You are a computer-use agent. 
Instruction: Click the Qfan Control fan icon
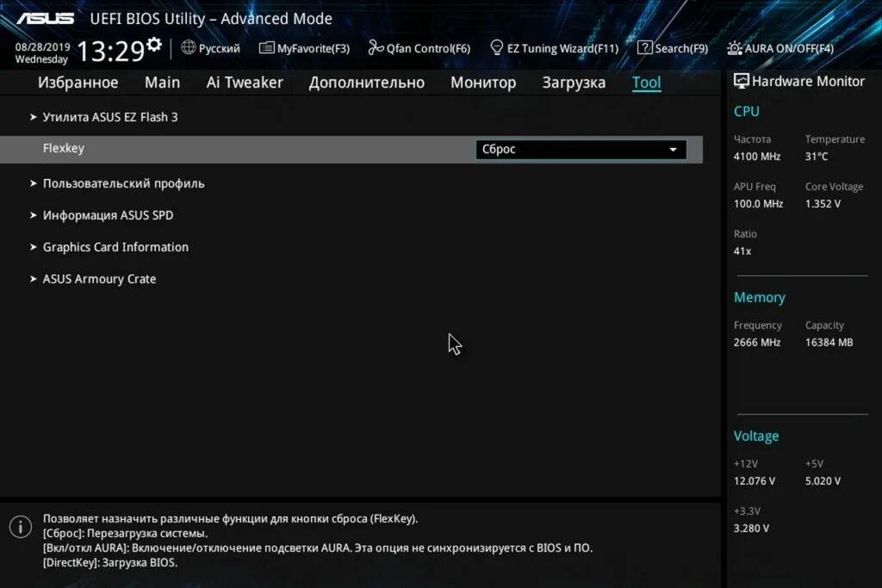[x=376, y=48]
